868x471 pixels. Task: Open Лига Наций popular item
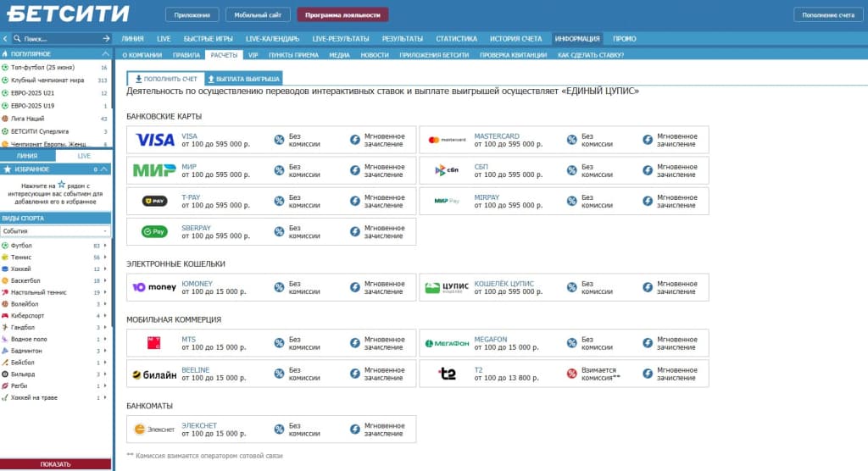tap(28, 119)
